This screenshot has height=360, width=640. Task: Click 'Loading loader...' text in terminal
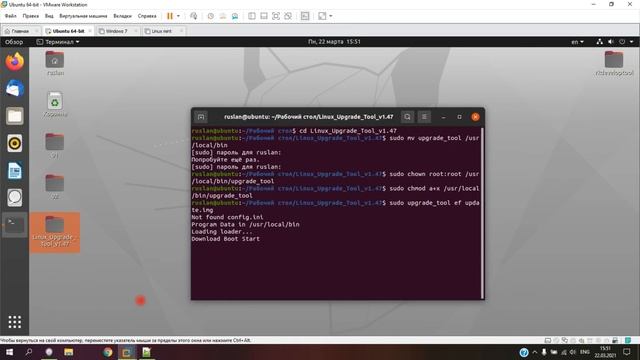coord(222,231)
